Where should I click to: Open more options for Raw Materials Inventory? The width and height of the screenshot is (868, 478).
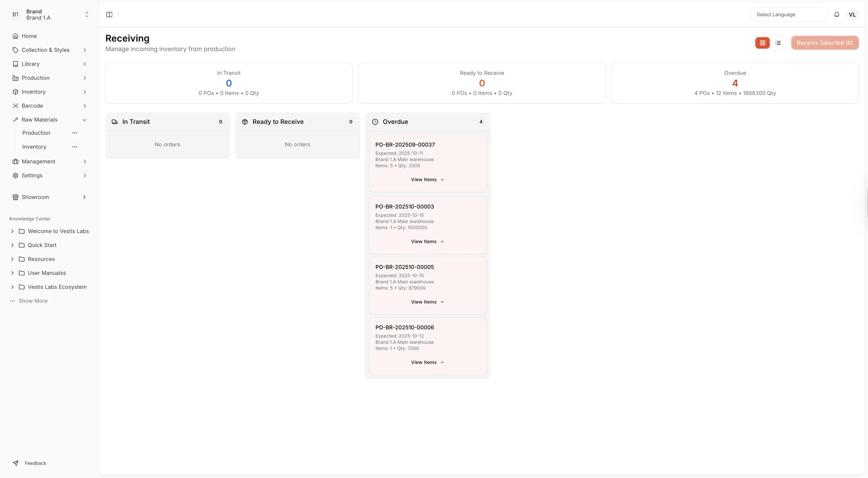[x=75, y=147]
